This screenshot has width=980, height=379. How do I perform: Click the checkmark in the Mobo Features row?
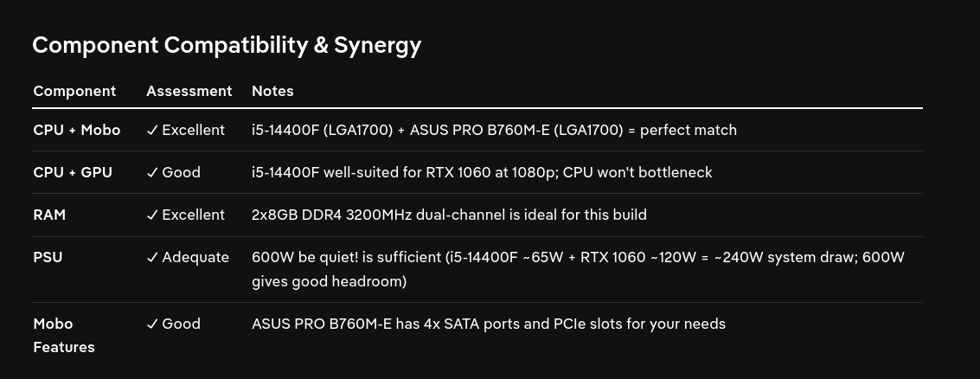(152, 324)
